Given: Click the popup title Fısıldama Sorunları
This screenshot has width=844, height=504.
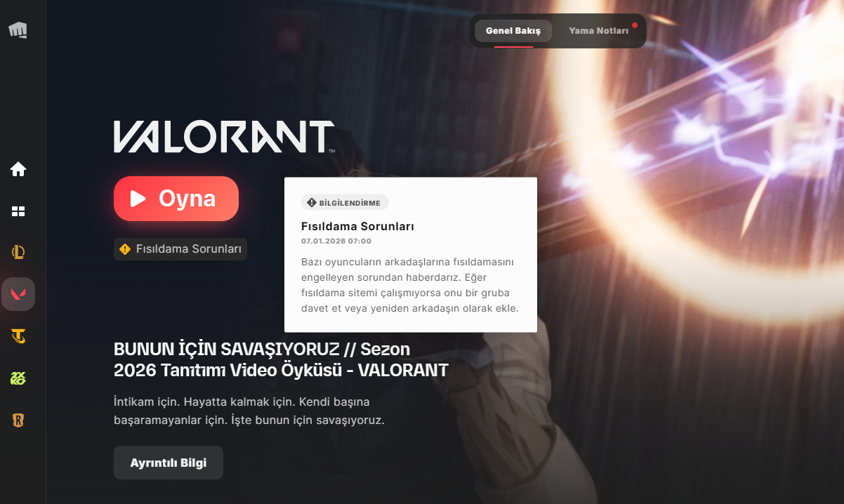Looking at the screenshot, I should (x=357, y=227).
